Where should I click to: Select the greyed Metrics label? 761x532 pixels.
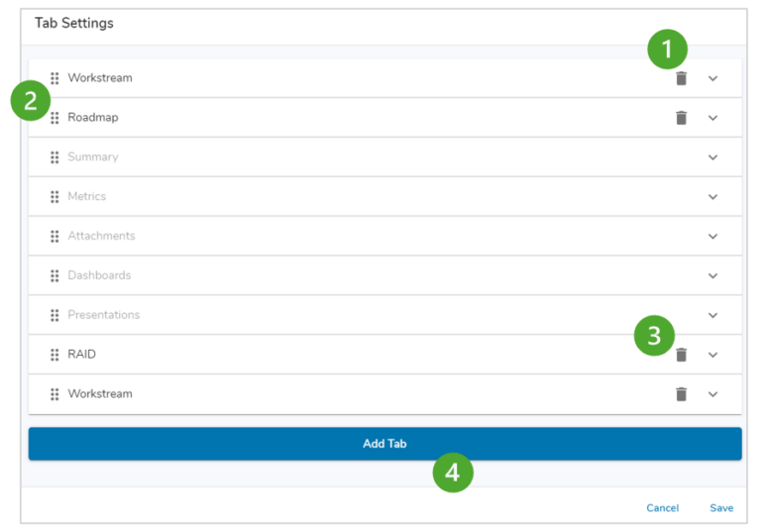click(x=86, y=196)
